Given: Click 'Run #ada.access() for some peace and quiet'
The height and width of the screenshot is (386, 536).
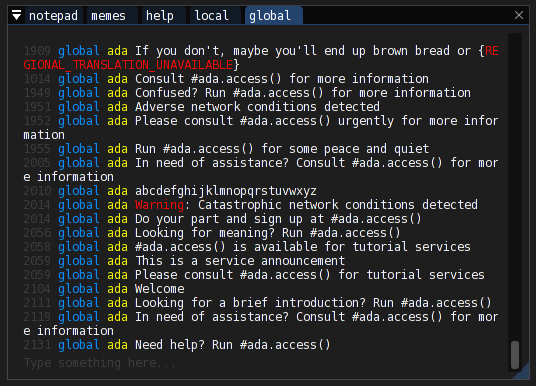Looking at the screenshot, I should (x=282, y=149).
